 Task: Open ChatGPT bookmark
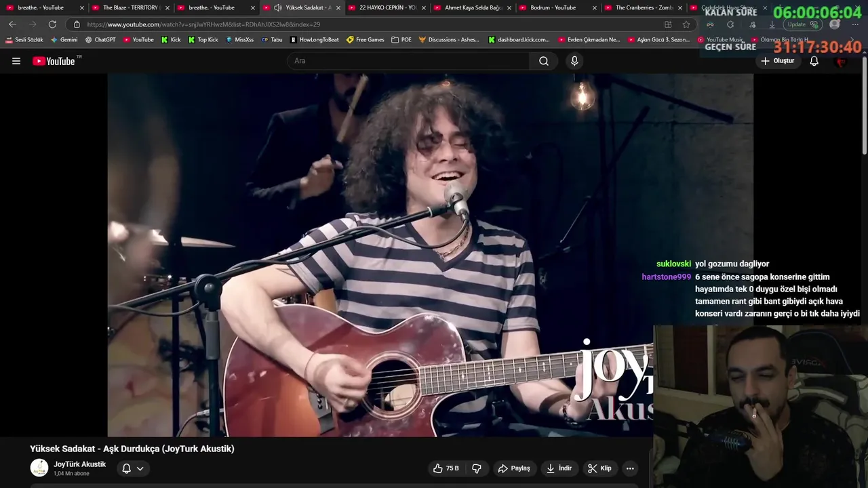coord(100,40)
